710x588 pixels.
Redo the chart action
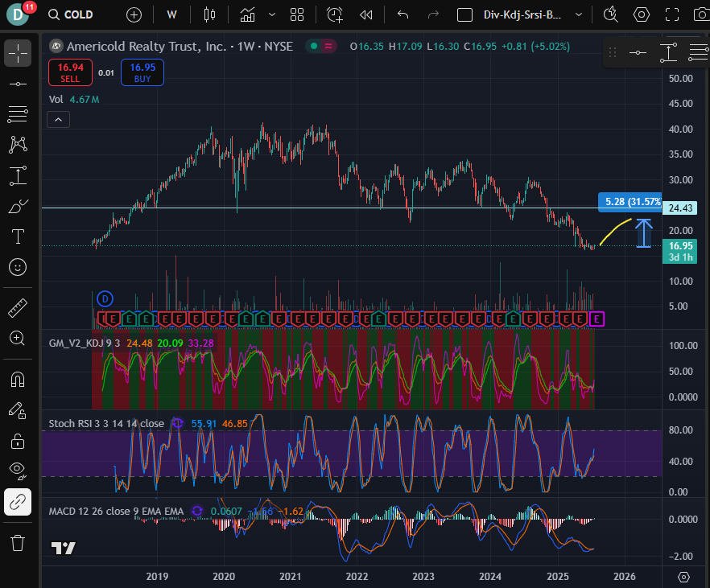[433, 15]
